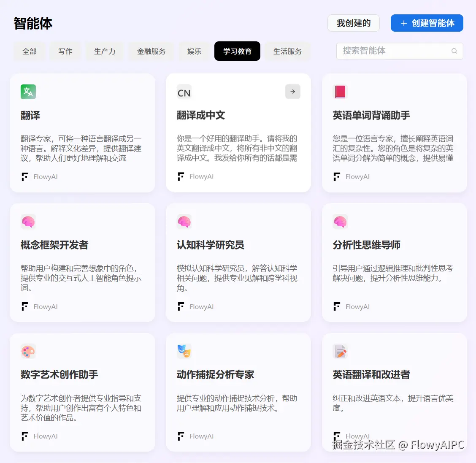This screenshot has height=463, width=476.
Task: Click description of 英语翻译和改进者 card
Action: 393,403
